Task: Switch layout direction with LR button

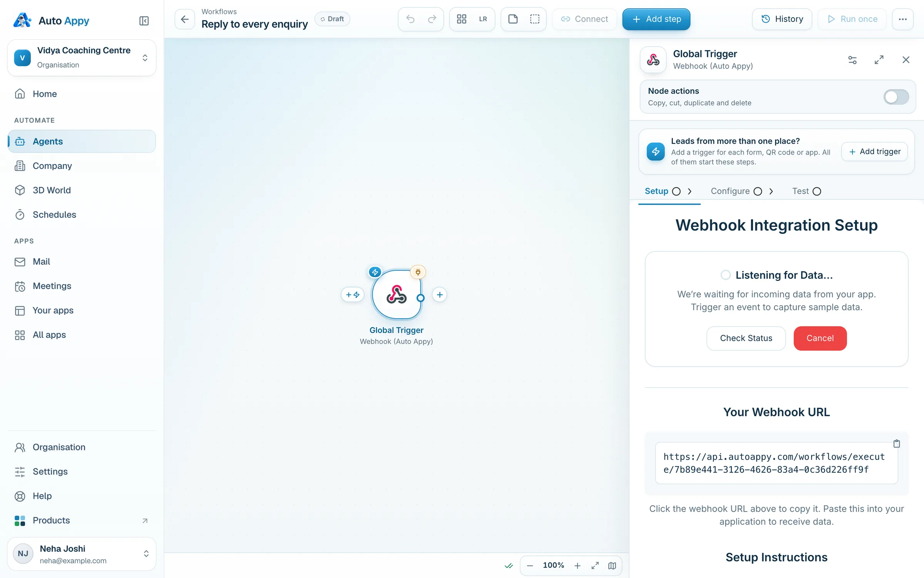Action: point(483,19)
